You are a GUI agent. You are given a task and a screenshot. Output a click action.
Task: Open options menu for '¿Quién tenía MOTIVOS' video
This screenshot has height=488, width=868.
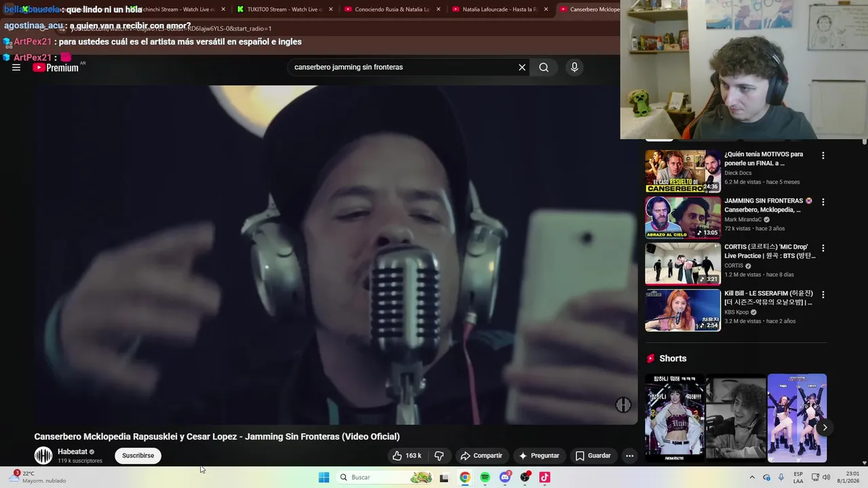pos(823,156)
